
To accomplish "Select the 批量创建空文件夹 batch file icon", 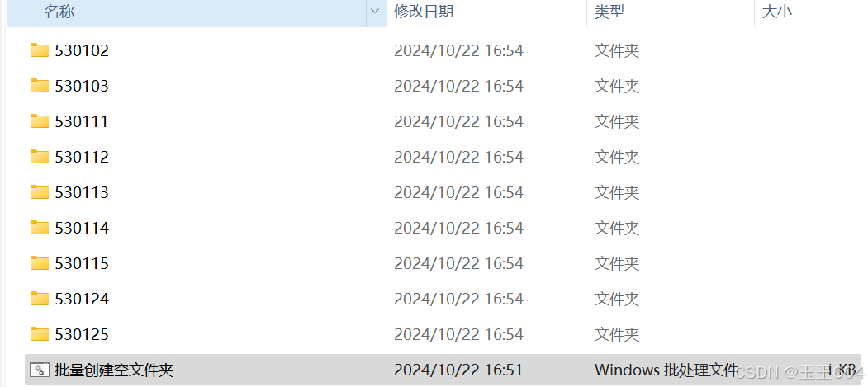I will 40,370.
